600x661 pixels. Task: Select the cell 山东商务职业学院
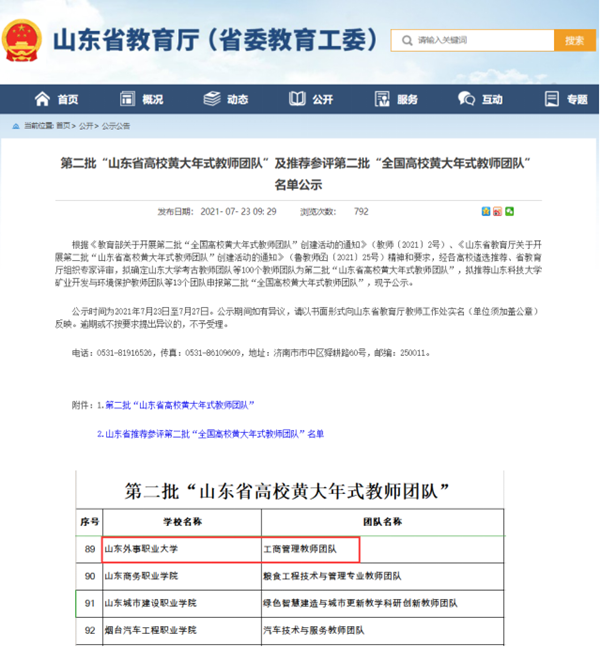182,576
